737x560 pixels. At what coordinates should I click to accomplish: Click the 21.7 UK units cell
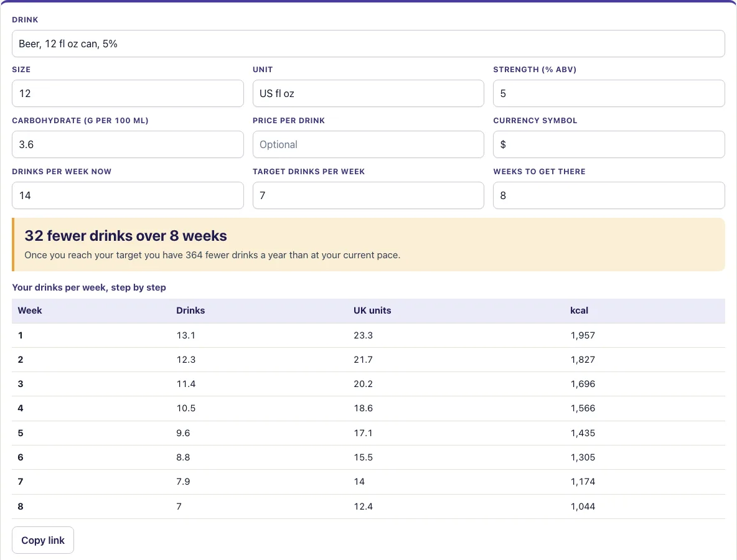pos(363,360)
